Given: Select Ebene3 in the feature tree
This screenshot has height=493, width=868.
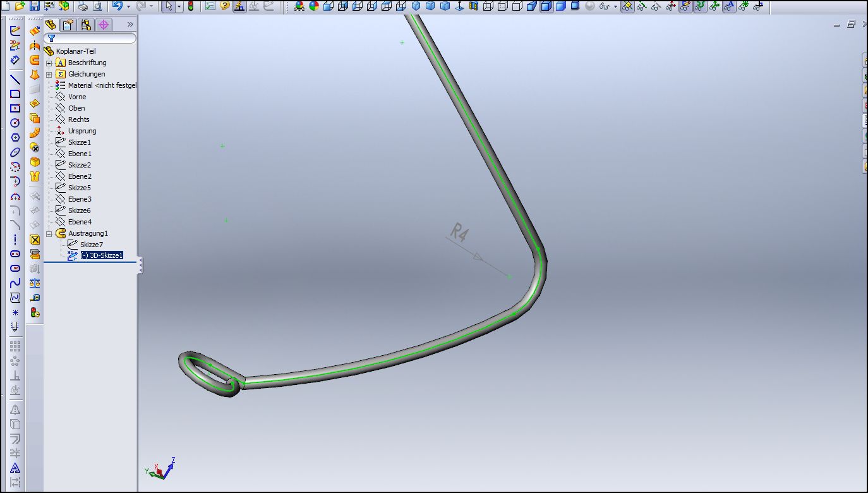Looking at the screenshot, I should pos(80,199).
